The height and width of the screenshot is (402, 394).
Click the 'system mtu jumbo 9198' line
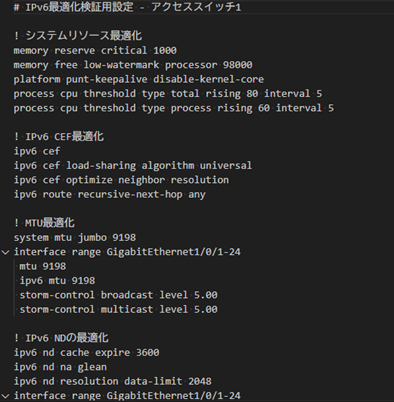click(75, 238)
